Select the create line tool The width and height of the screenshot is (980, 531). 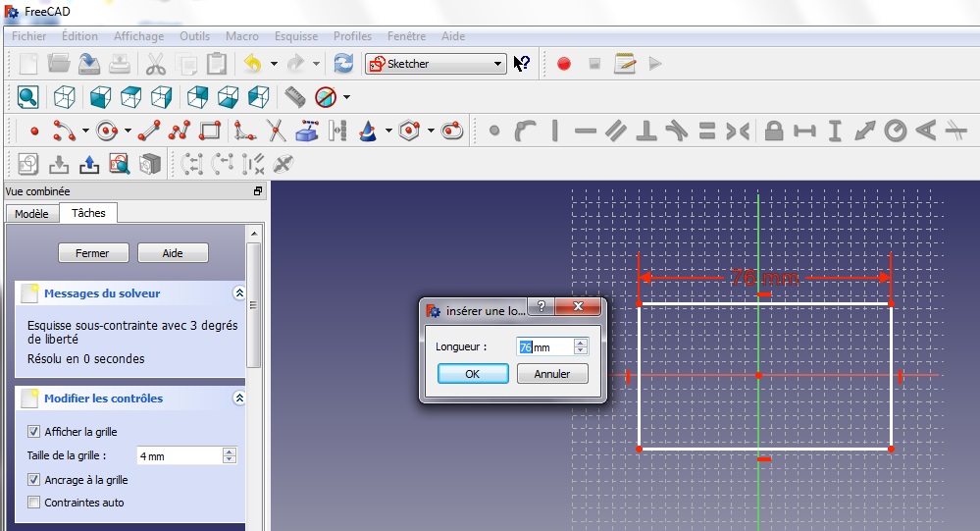[x=149, y=131]
